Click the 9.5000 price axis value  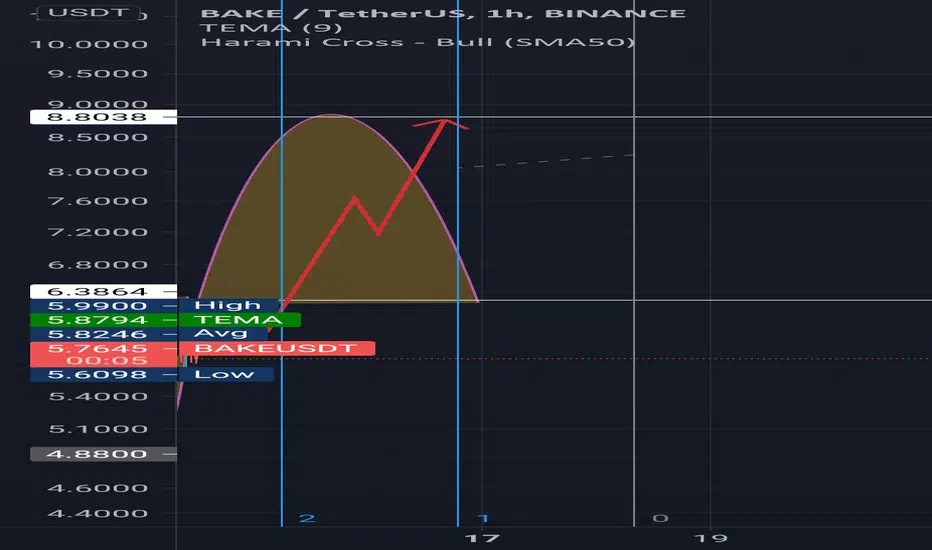pos(97,74)
